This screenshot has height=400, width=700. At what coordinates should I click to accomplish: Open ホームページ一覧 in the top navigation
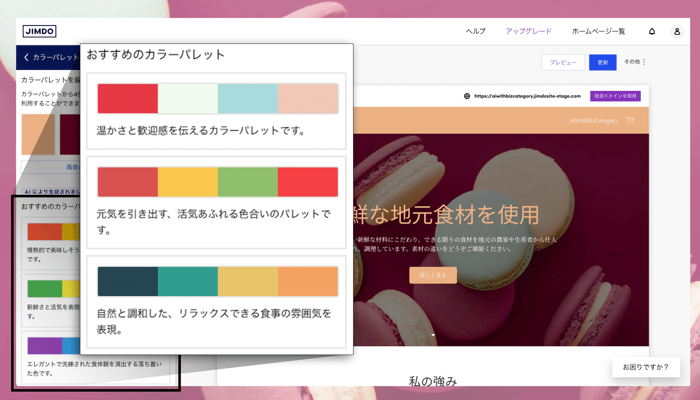pos(598,31)
